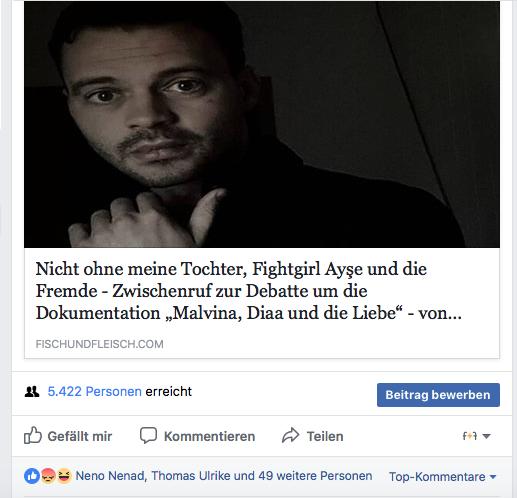Open the article headline Nicht ohne meine Tochter
The height and width of the screenshot is (498, 517).
pyautogui.click(x=249, y=291)
